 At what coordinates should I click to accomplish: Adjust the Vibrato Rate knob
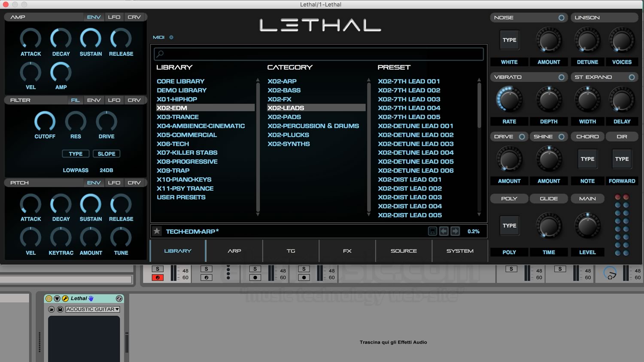[509, 99]
